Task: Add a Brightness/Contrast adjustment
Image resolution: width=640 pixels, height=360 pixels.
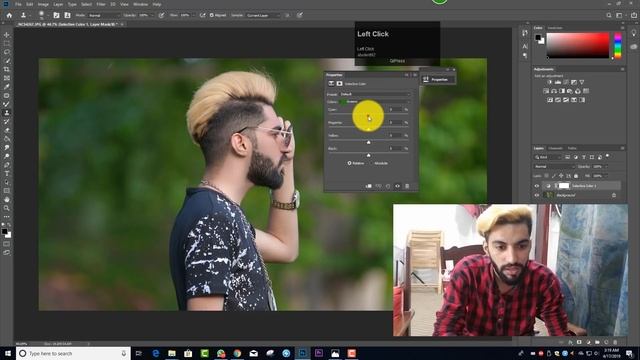Action: 550,82
